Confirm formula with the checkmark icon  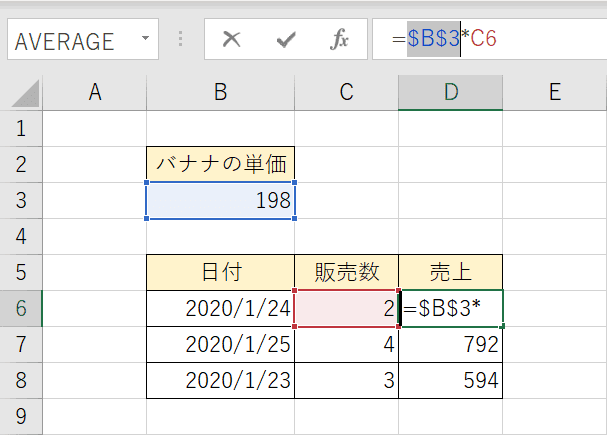point(286,39)
